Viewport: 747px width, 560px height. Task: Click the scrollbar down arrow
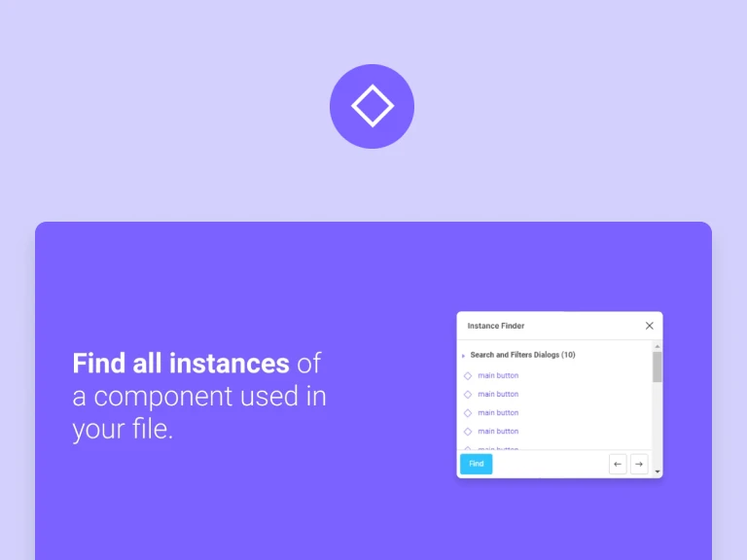[x=658, y=472]
